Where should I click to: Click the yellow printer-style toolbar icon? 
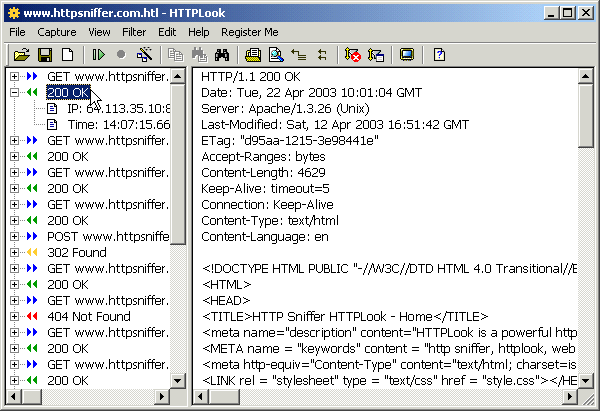point(253,55)
